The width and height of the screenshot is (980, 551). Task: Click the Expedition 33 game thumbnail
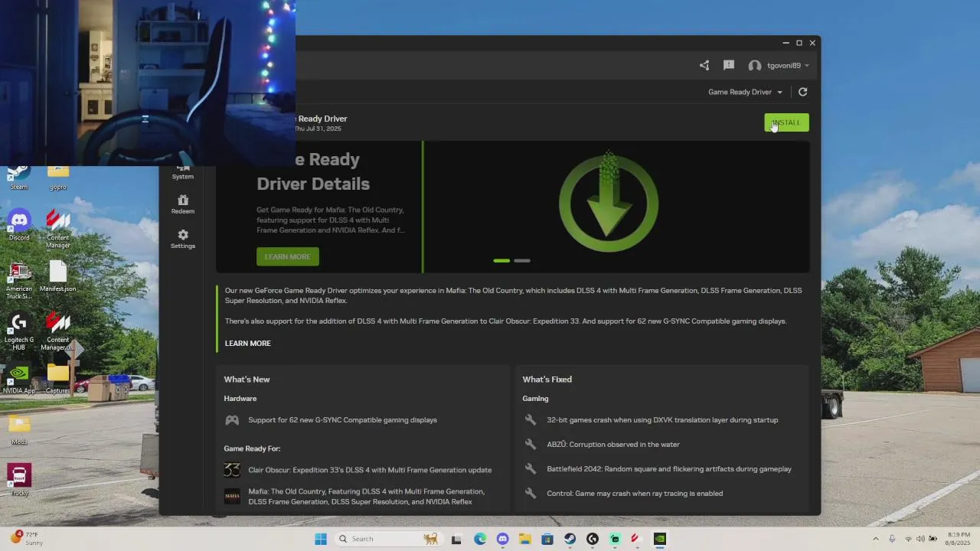coord(232,470)
